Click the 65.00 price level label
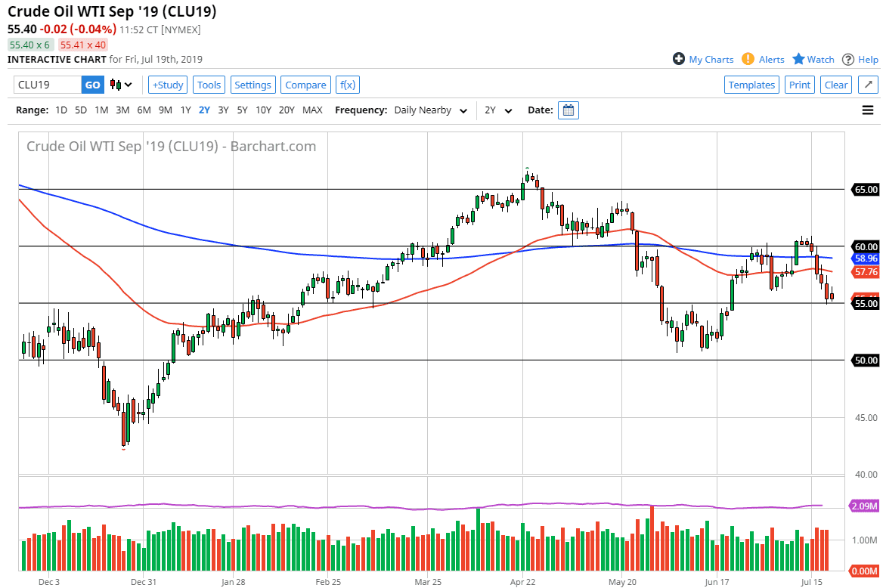The height and width of the screenshot is (588, 883). click(x=865, y=190)
